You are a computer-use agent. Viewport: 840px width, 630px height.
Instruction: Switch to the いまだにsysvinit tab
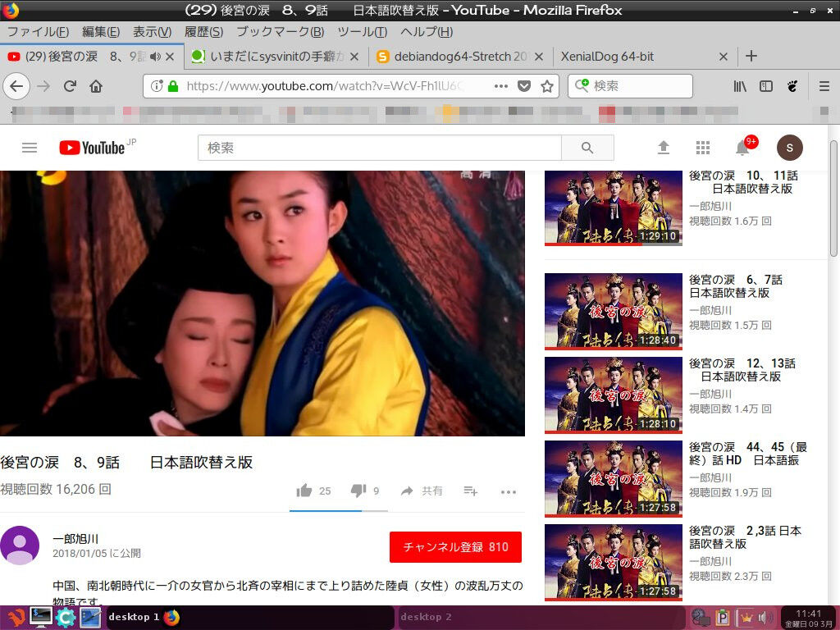pos(276,57)
